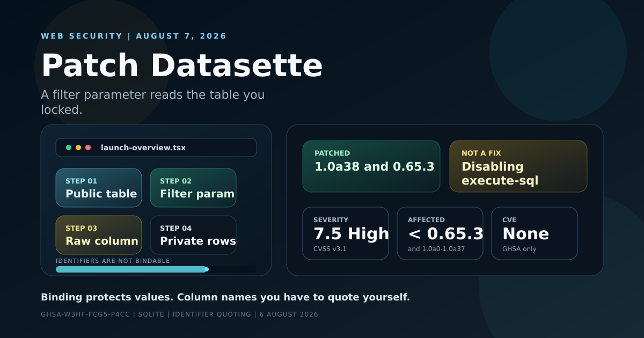Click the red window dot
The width and height of the screenshot is (644, 338).
(88, 148)
